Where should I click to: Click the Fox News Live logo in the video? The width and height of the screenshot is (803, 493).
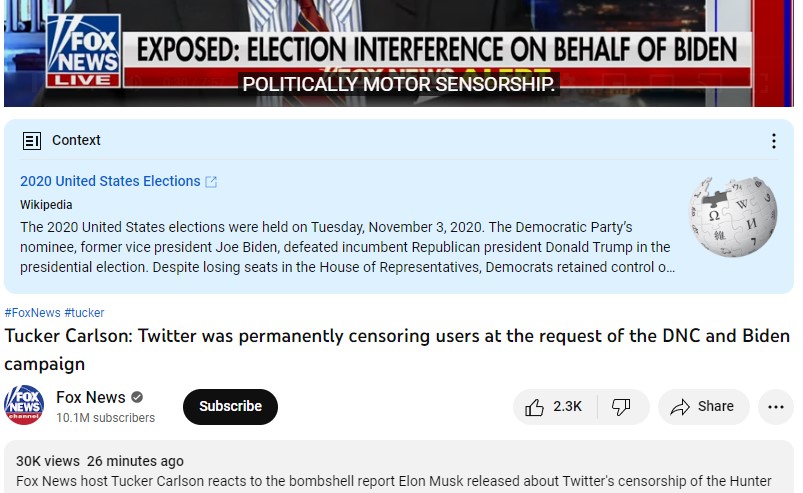[83, 51]
